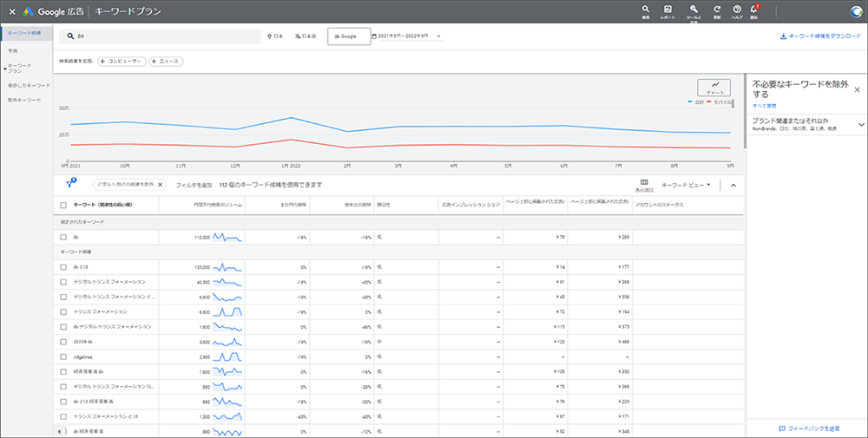This screenshot has width=868, height=438.
Task: Open the キーワード ビュー dropdown
Action: [686, 185]
